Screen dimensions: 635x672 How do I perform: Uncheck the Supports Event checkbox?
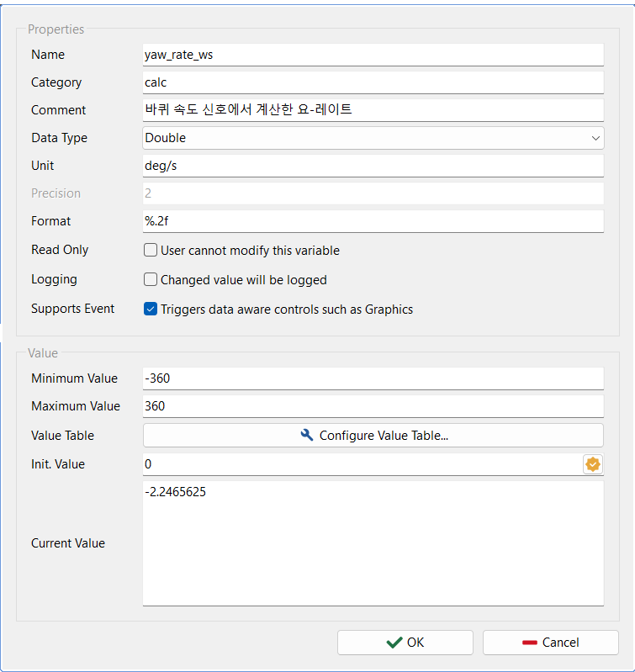pos(151,309)
